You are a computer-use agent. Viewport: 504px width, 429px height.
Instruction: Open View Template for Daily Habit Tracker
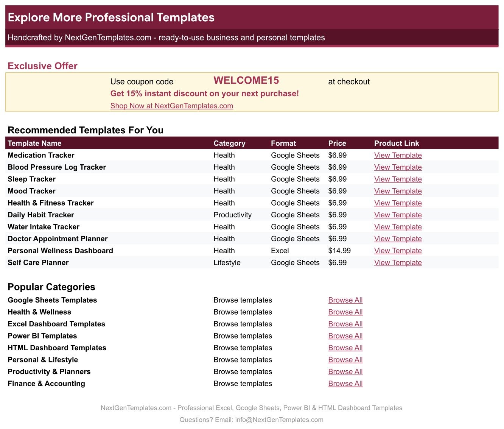pyautogui.click(x=398, y=215)
